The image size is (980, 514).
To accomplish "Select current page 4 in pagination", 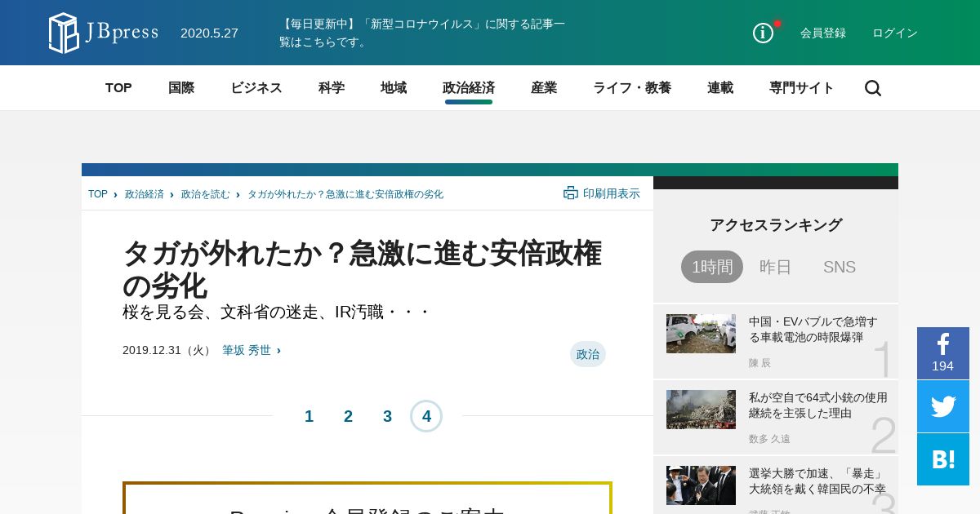I will (x=426, y=416).
